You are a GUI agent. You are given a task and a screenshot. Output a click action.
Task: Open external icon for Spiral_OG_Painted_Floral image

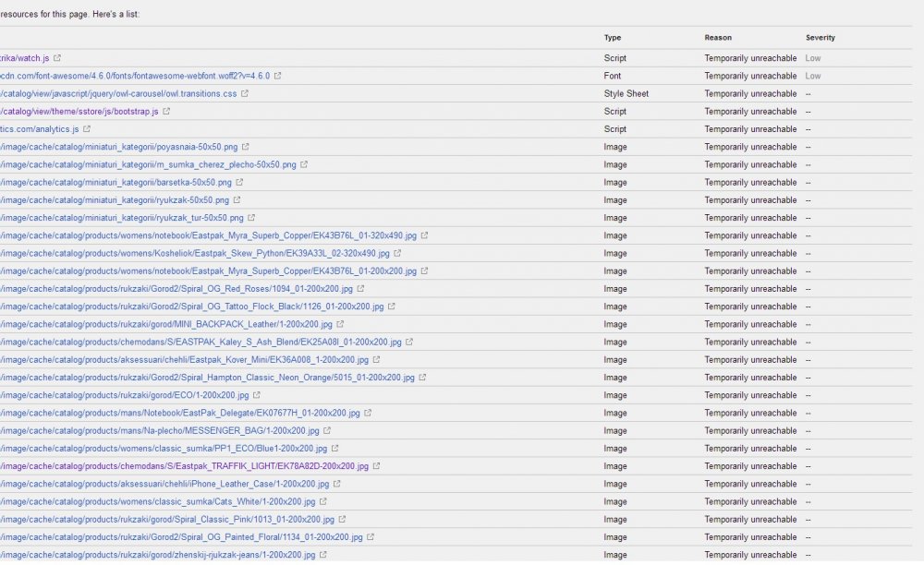371,537
